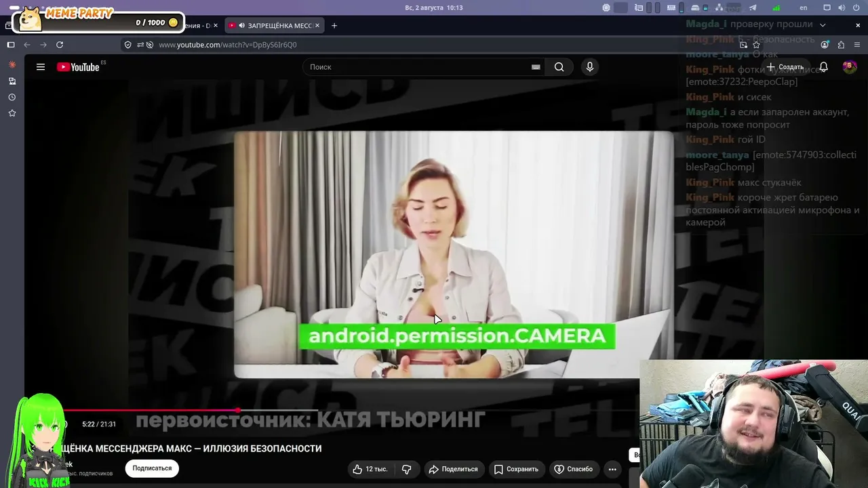Toggle the browser sidebar panel icon
Image resolution: width=868 pixels, height=488 pixels.
11,45
